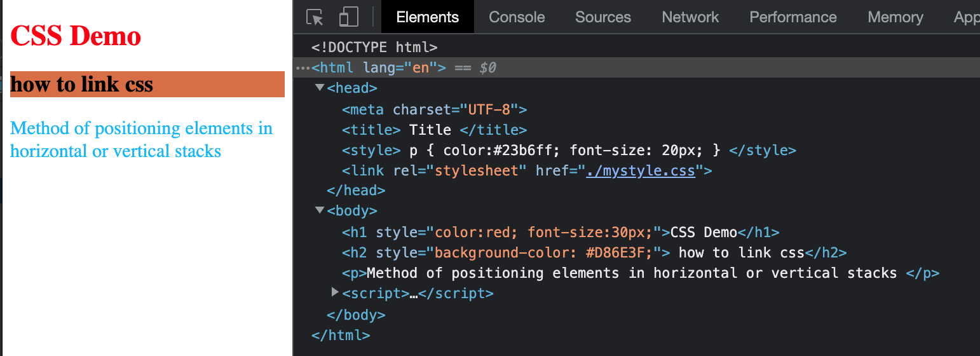This screenshot has height=356, width=980.
Task: Click the orange 'how to link css' heading
Action: coord(147,84)
